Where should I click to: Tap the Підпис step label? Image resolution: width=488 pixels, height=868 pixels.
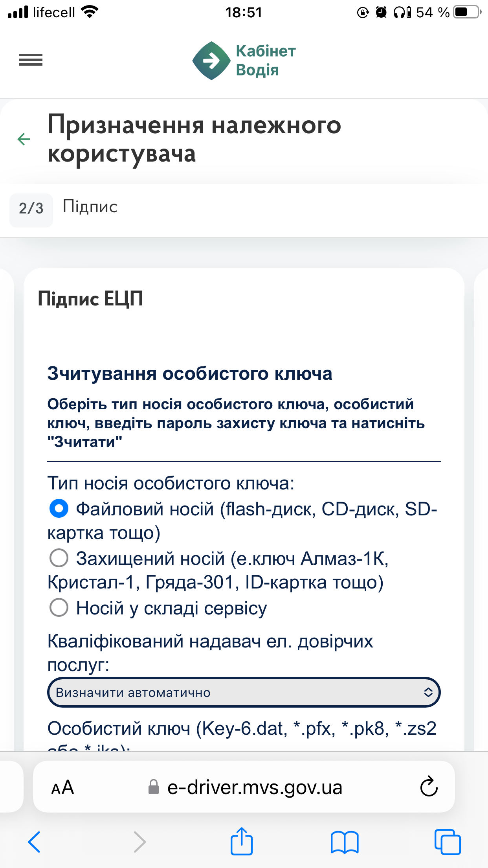pos(90,207)
